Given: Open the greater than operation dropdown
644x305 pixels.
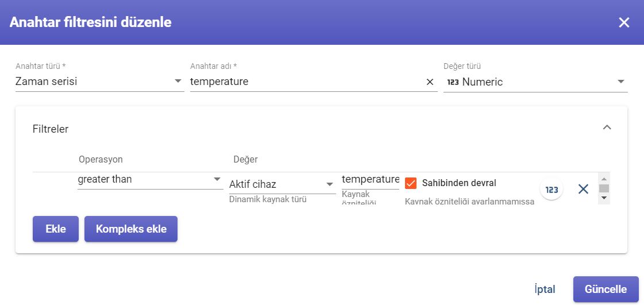Looking at the screenshot, I should coord(151,179).
